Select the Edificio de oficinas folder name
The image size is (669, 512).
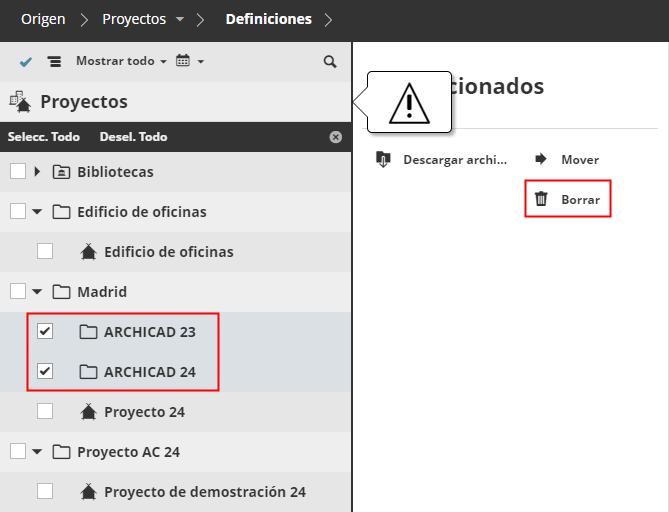point(142,212)
